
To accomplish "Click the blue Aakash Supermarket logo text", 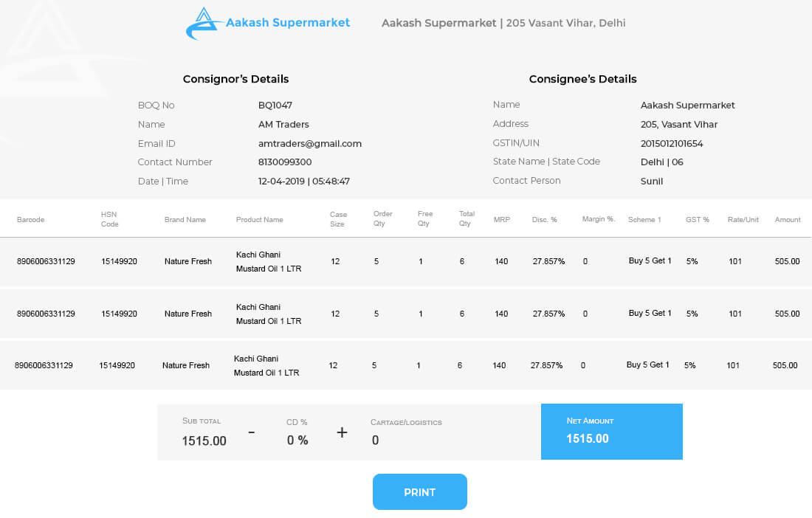I will [288, 23].
